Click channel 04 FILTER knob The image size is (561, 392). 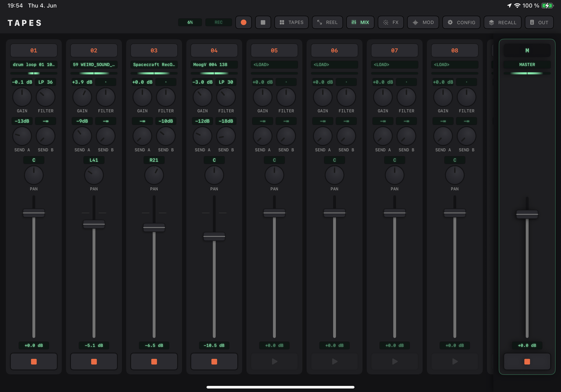click(226, 97)
